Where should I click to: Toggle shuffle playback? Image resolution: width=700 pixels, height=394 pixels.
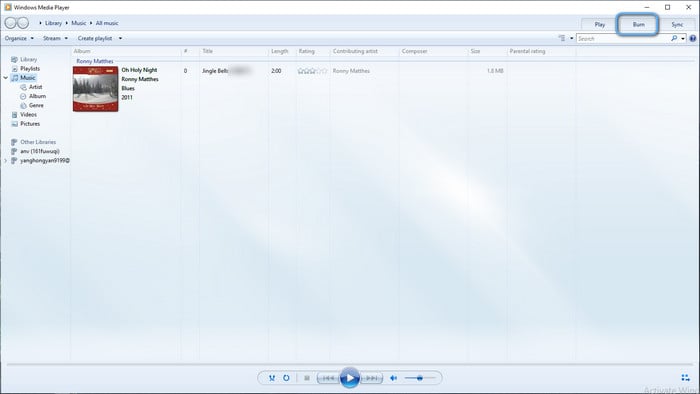271,378
